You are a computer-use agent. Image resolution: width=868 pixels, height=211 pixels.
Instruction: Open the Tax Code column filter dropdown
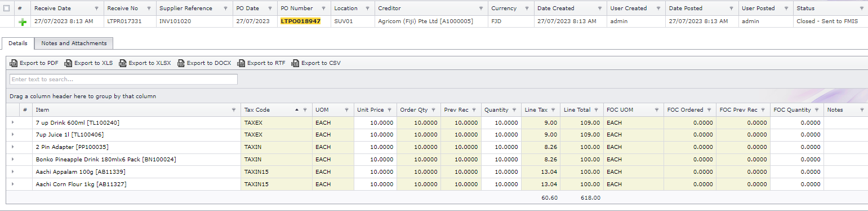[x=305, y=110]
